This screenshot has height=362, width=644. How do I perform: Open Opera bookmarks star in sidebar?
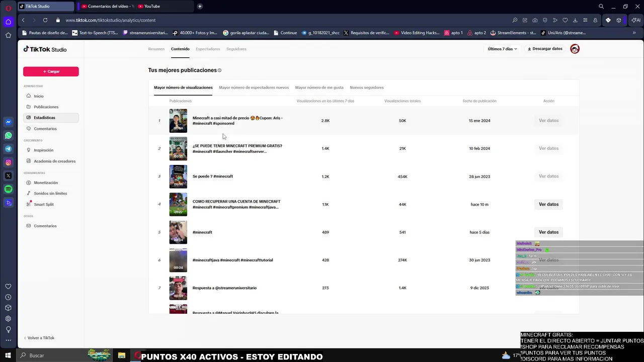click(x=8, y=35)
